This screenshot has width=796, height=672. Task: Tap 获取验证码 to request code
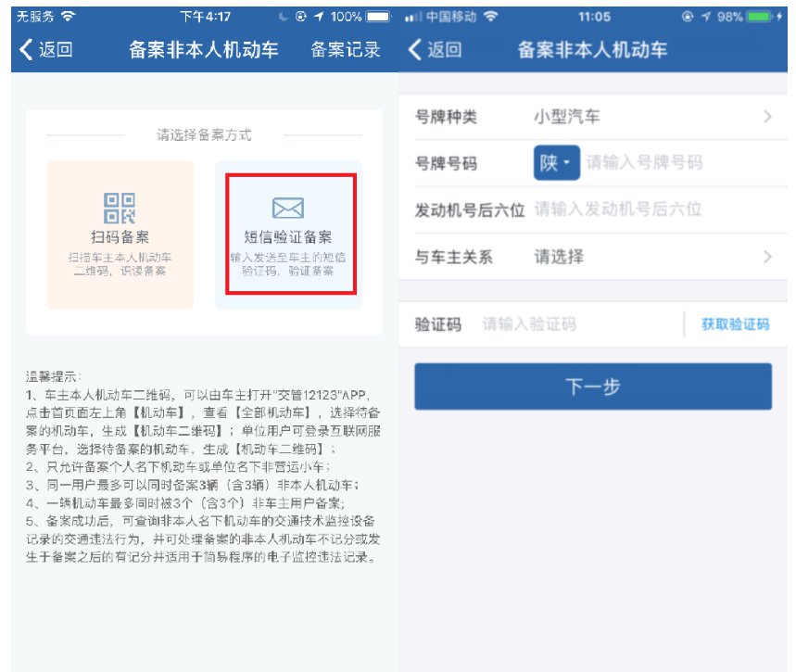pyautogui.click(x=735, y=324)
